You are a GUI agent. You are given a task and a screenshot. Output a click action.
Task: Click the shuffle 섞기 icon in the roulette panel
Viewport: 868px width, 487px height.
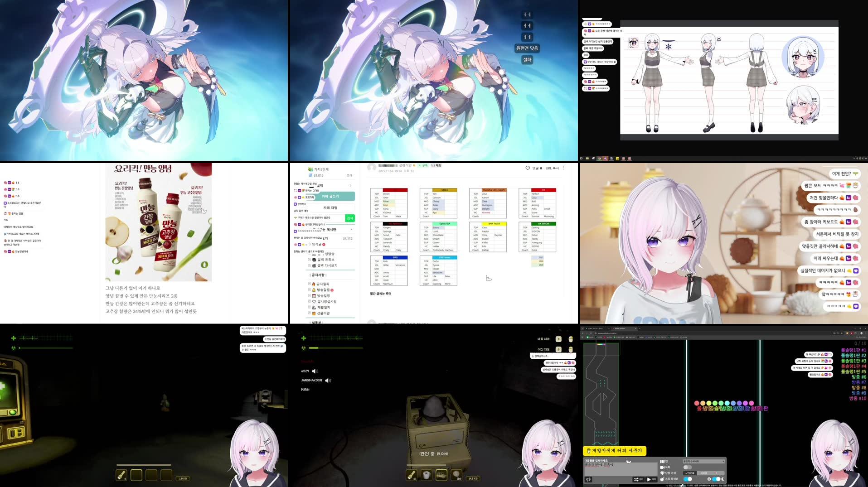click(x=636, y=479)
